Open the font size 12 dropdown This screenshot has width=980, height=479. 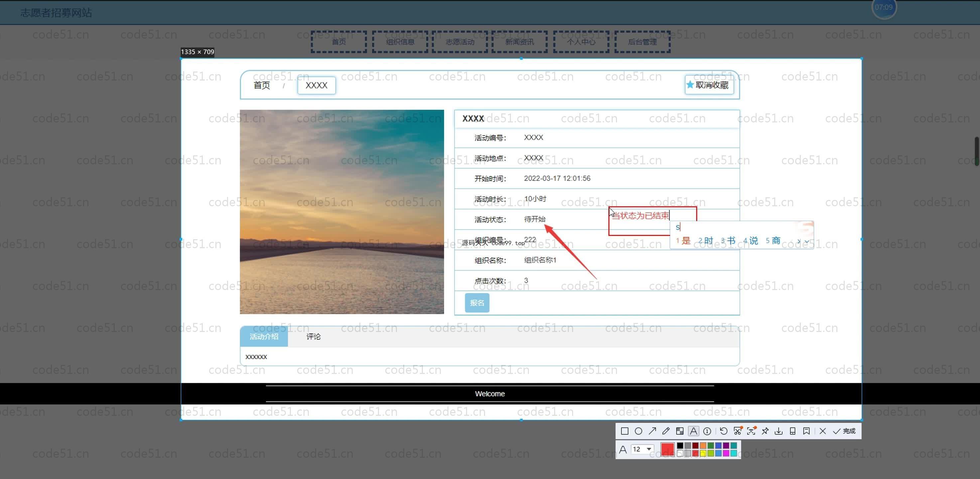coord(642,449)
